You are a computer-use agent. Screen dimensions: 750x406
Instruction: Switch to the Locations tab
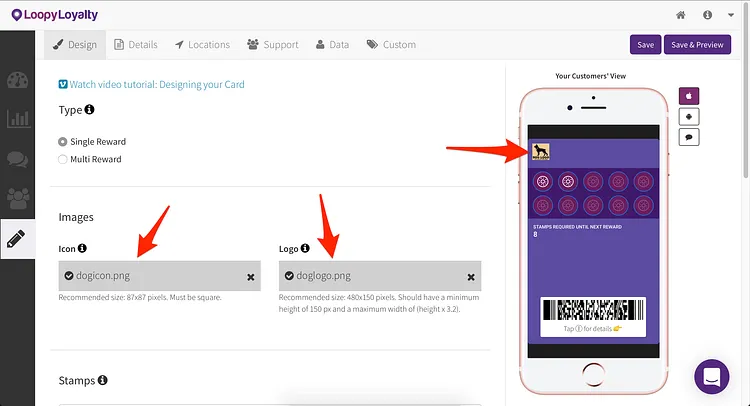point(202,44)
